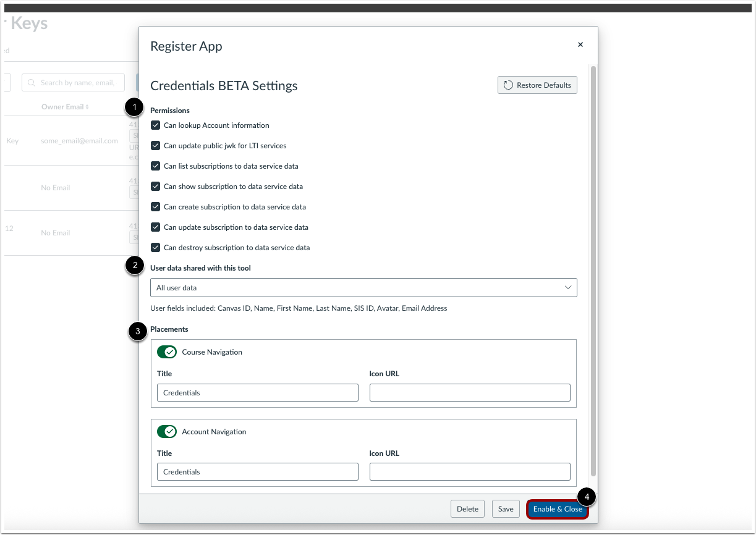Screen dimensions: 756x535
Task: Click the Delete button
Action: click(x=467, y=508)
